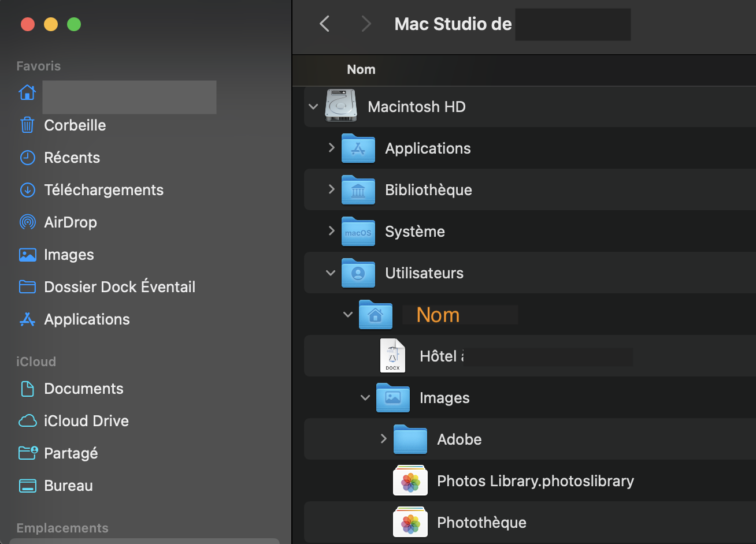Open Corbeille trash icon in sidebar

point(27,125)
